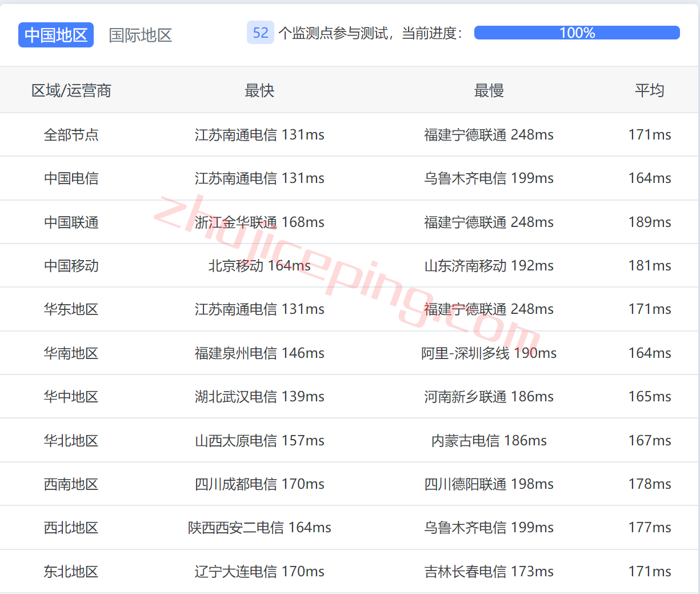This screenshot has width=700, height=594.
Task: Click the 100% progress bar
Action: pos(577,33)
